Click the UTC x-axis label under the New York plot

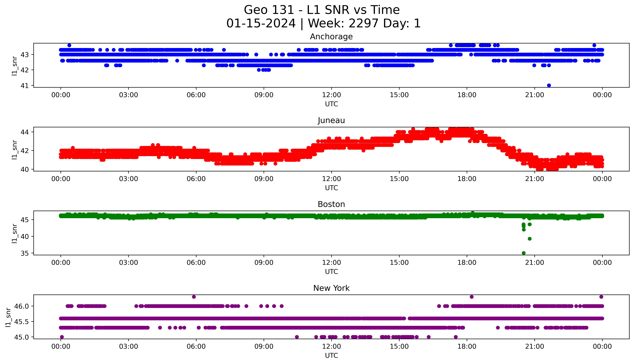[331, 355]
